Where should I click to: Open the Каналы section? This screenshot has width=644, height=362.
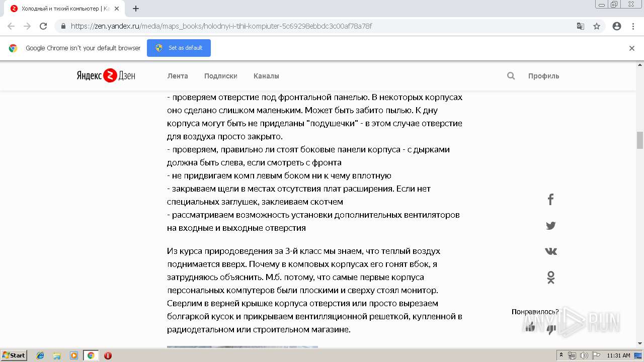(x=266, y=76)
